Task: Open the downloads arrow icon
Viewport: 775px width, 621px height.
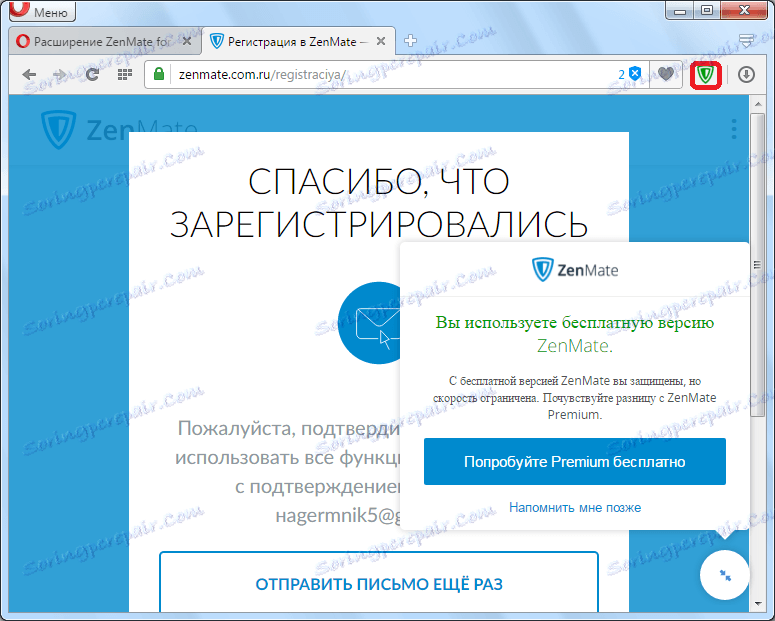Action: point(746,75)
